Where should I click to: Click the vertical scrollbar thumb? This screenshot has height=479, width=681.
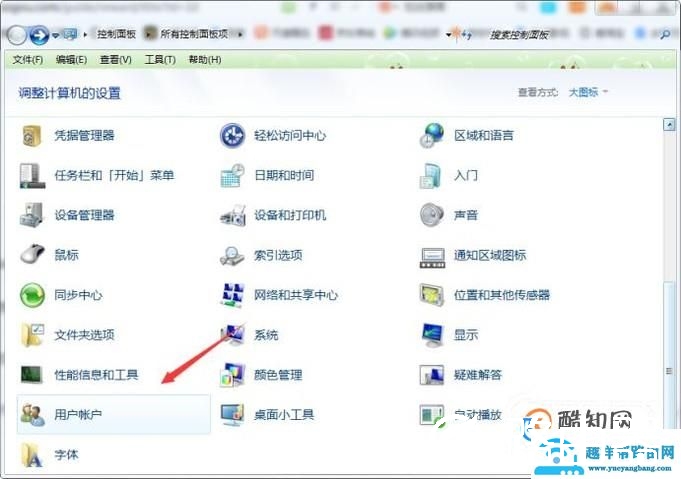(669, 371)
